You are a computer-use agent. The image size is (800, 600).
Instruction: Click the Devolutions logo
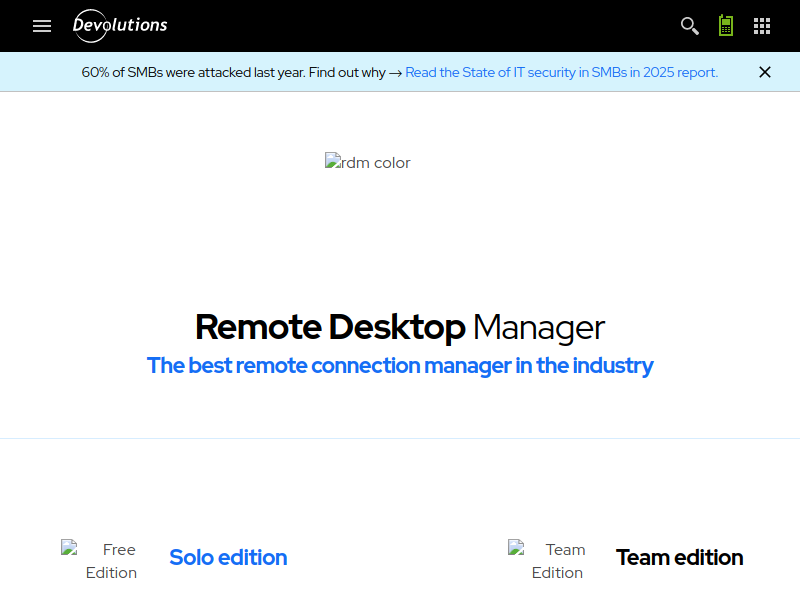pos(120,26)
